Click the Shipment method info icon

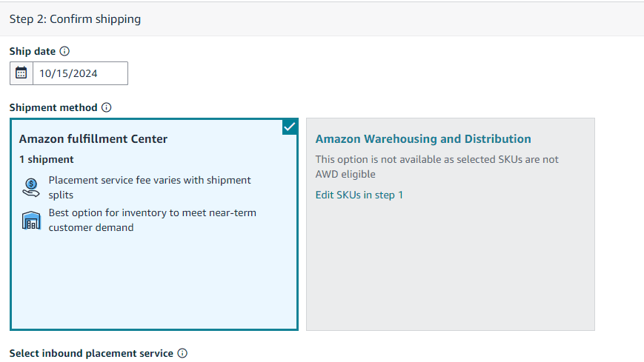[x=107, y=107]
